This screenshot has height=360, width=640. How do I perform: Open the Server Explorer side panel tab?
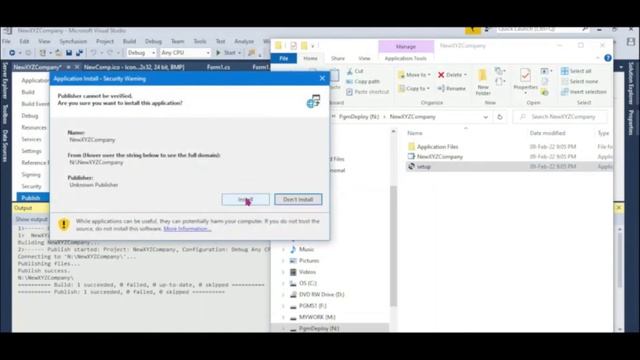(5, 80)
